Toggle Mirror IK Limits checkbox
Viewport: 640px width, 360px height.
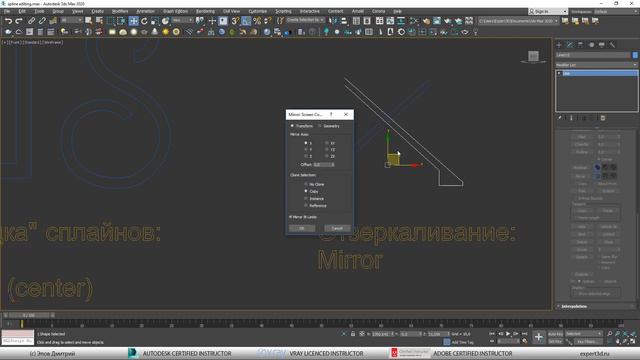click(x=303, y=217)
